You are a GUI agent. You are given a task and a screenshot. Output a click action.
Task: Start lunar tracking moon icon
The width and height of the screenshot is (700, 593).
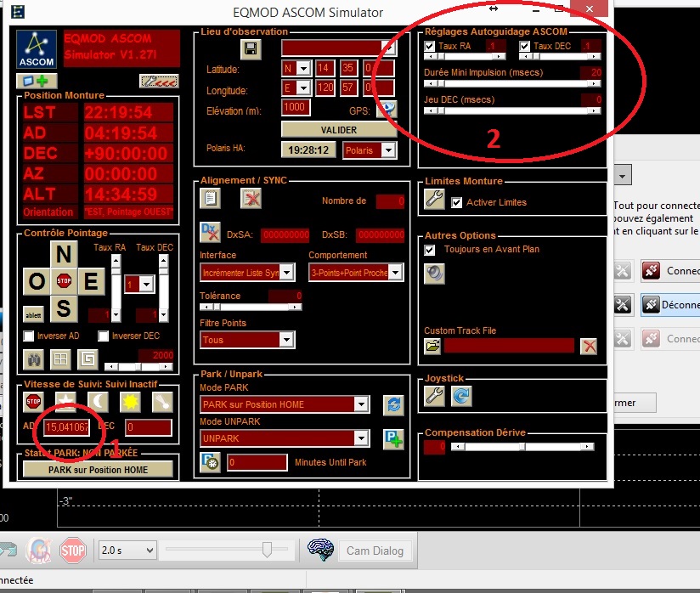pos(99,402)
